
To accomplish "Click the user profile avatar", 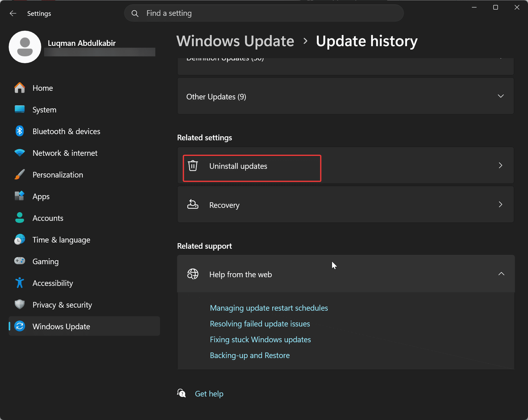I will point(25,47).
